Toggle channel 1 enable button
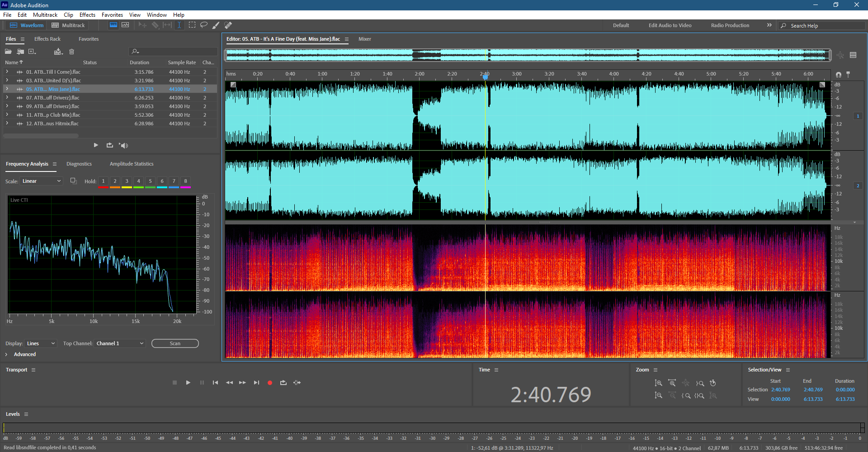 tap(858, 116)
